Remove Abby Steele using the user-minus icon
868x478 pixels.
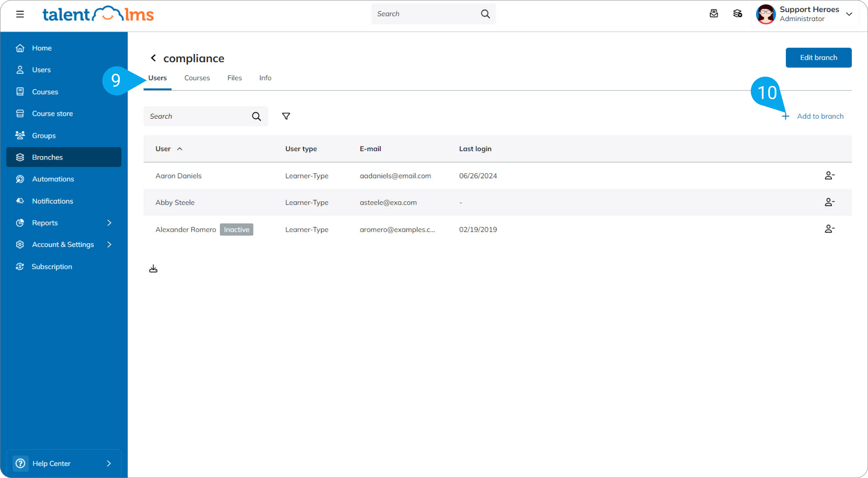pyautogui.click(x=829, y=202)
